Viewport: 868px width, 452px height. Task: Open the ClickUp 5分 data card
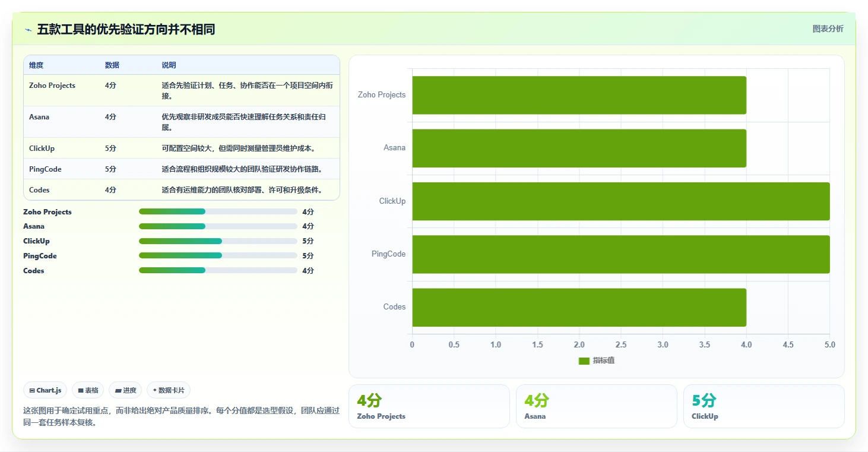[x=764, y=406]
